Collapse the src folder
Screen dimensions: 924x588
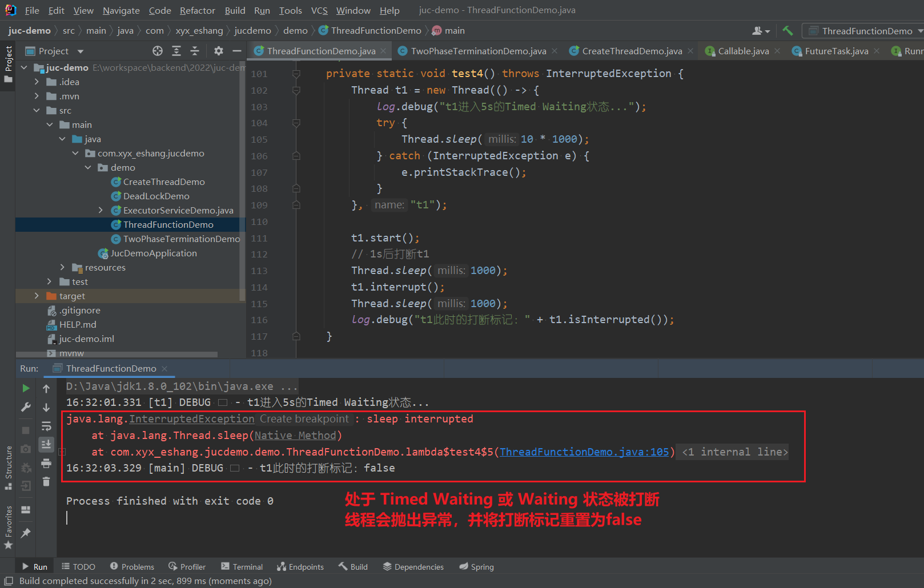[37, 110]
